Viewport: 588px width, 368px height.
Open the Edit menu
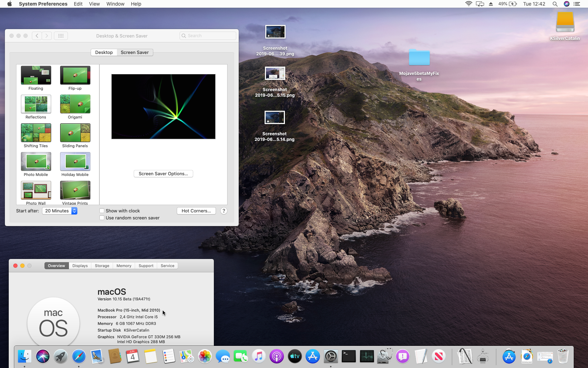tap(78, 4)
